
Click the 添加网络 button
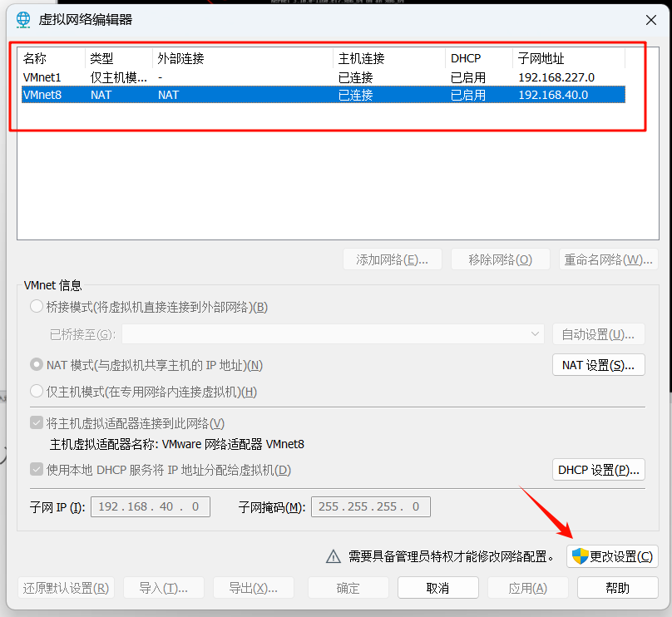pyautogui.click(x=392, y=259)
